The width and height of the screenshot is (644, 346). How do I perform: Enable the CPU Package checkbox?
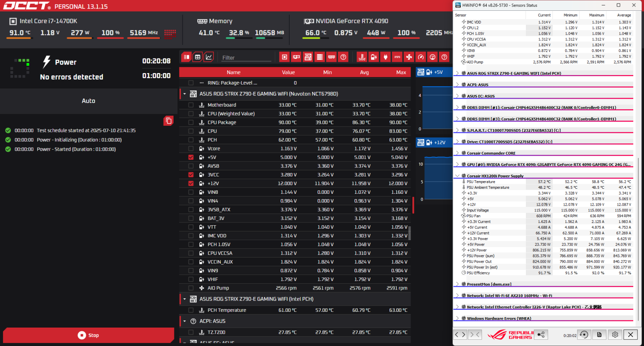pyautogui.click(x=191, y=122)
